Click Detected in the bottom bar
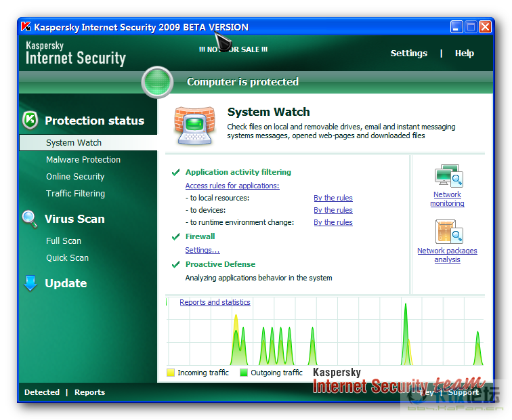Viewport: 512px width, 420px height. point(42,392)
